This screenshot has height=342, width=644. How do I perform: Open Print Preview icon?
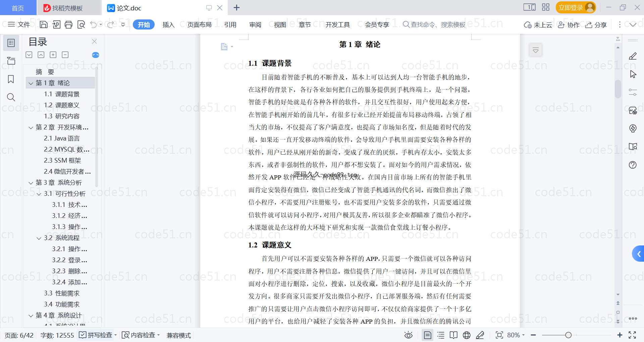(x=81, y=24)
